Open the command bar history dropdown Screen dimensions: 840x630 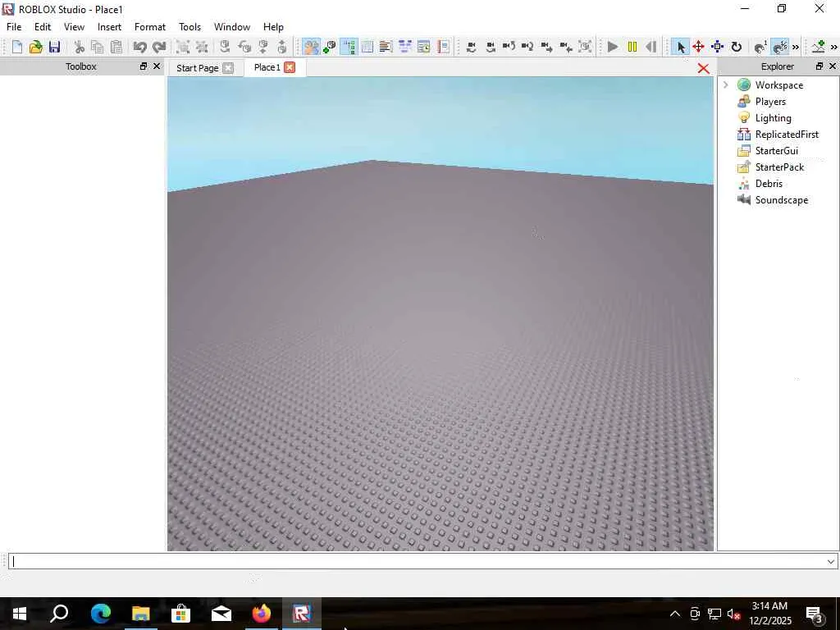point(831,561)
